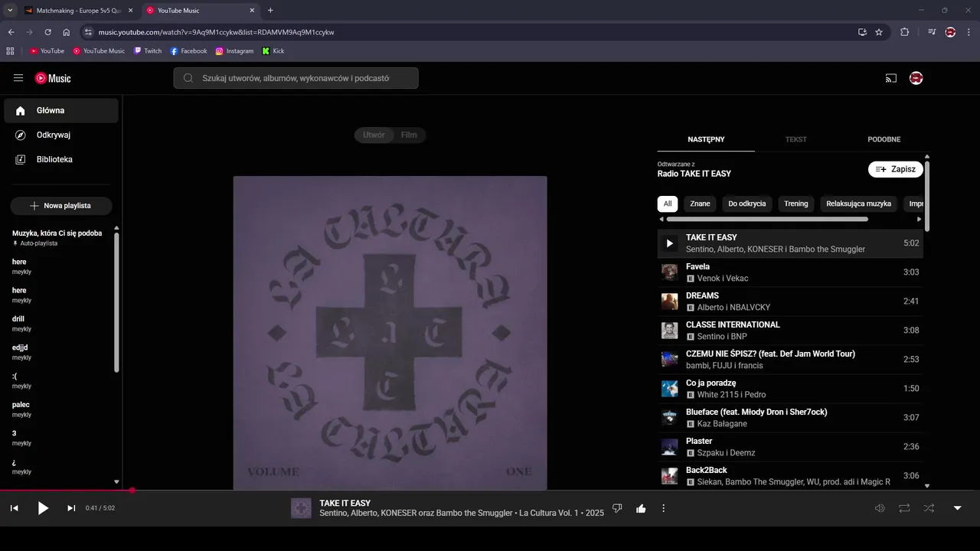Click the playlist sidebar down arrow
The image size is (980, 551).
tap(116, 482)
